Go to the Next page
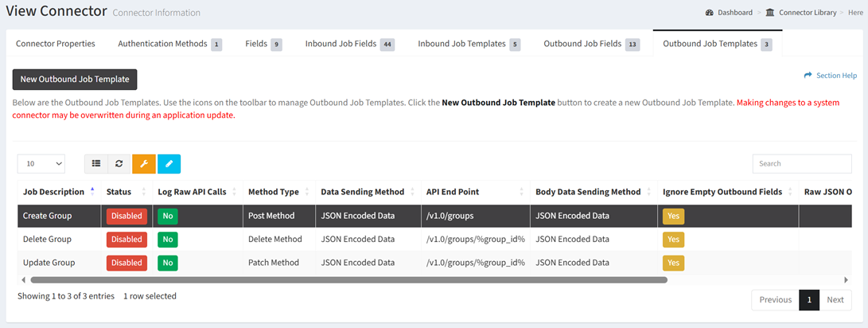868x328 pixels. (x=835, y=300)
